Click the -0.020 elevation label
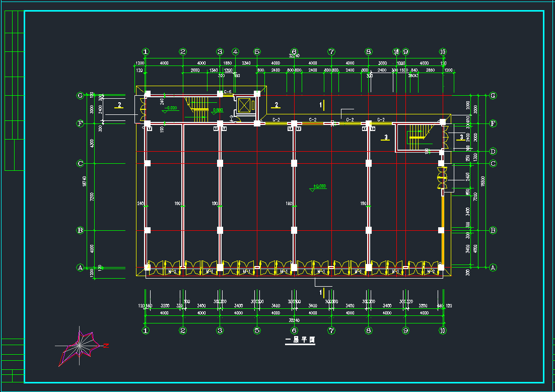This screenshot has height=392, width=555. click(171, 108)
